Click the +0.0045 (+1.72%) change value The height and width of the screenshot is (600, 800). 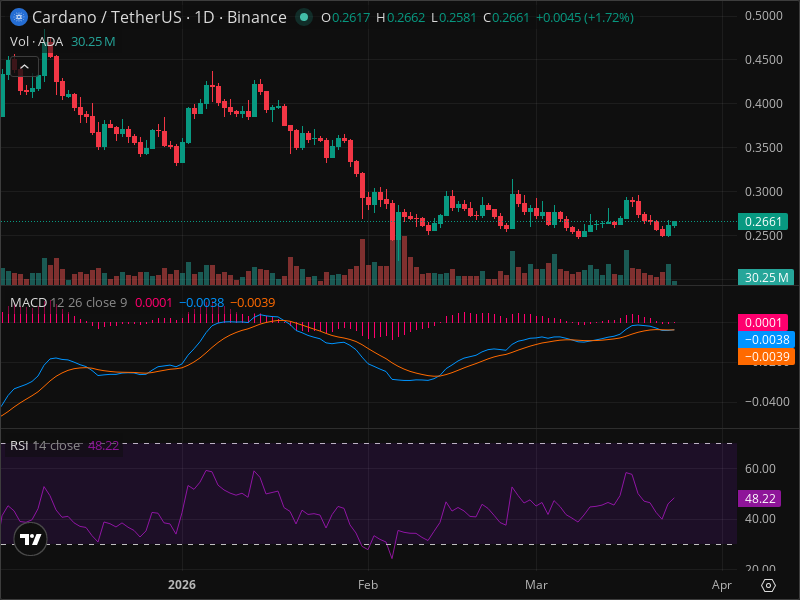(585, 18)
